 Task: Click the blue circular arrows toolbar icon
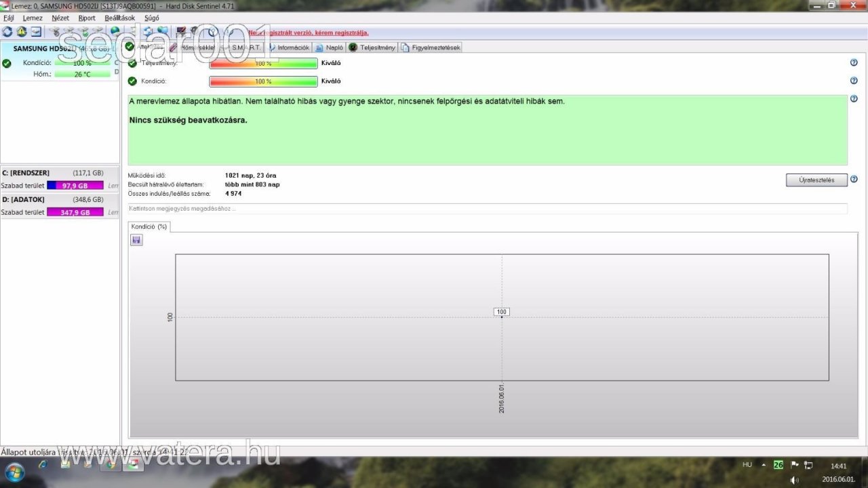click(x=147, y=31)
